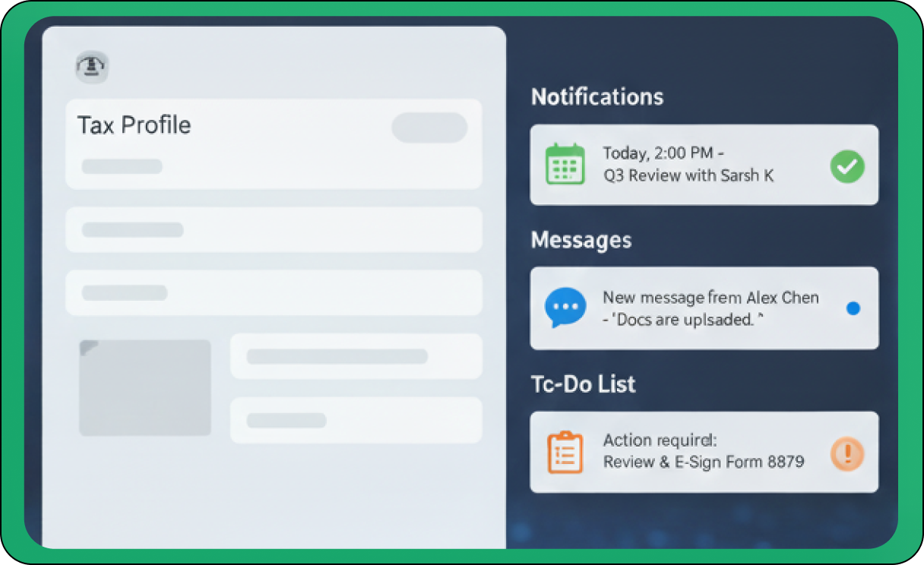The width and height of the screenshot is (924, 565).
Task: Click the Tax Profile title text
Action: point(134,125)
